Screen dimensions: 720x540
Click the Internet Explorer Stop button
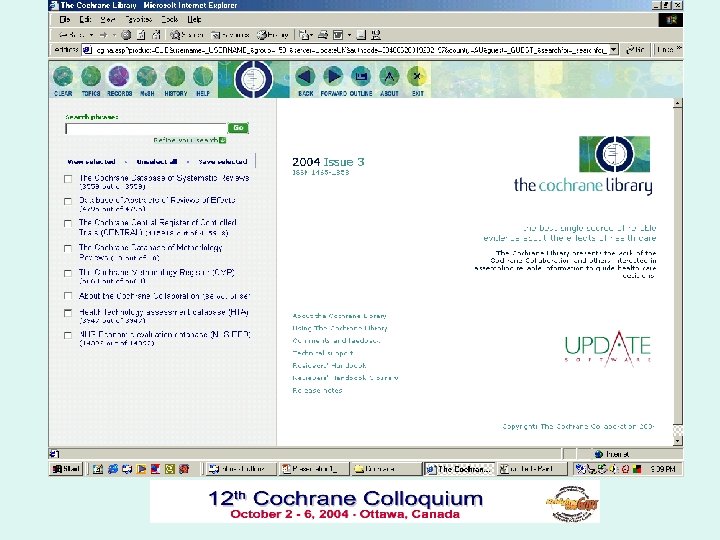click(126, 35)
